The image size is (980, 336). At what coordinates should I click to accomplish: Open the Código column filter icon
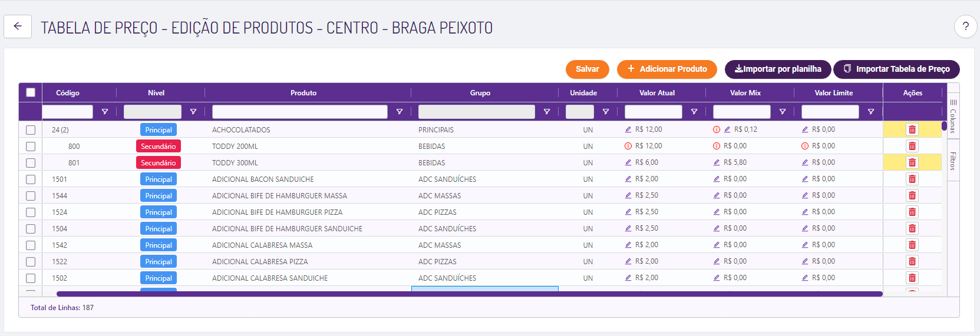tap(105, 112)
